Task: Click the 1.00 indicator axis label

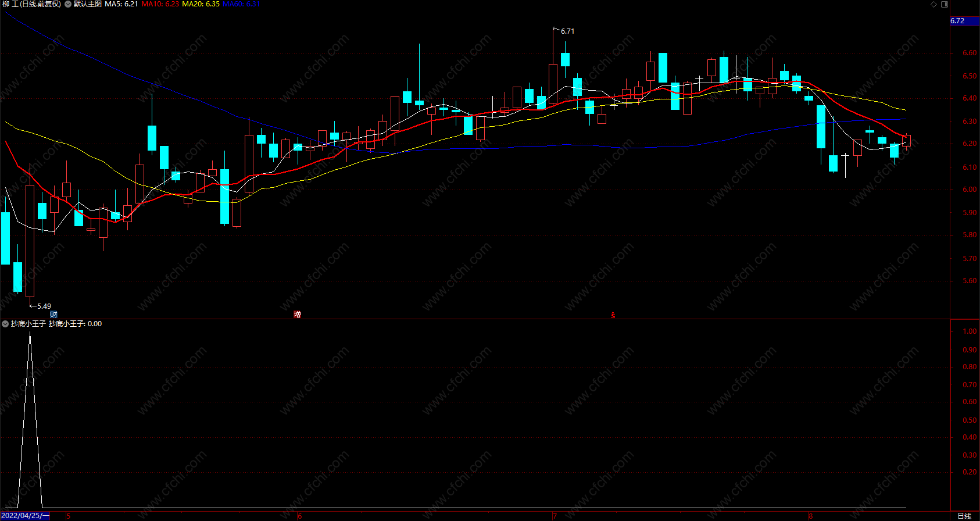Action: click(x=970, y=331)
